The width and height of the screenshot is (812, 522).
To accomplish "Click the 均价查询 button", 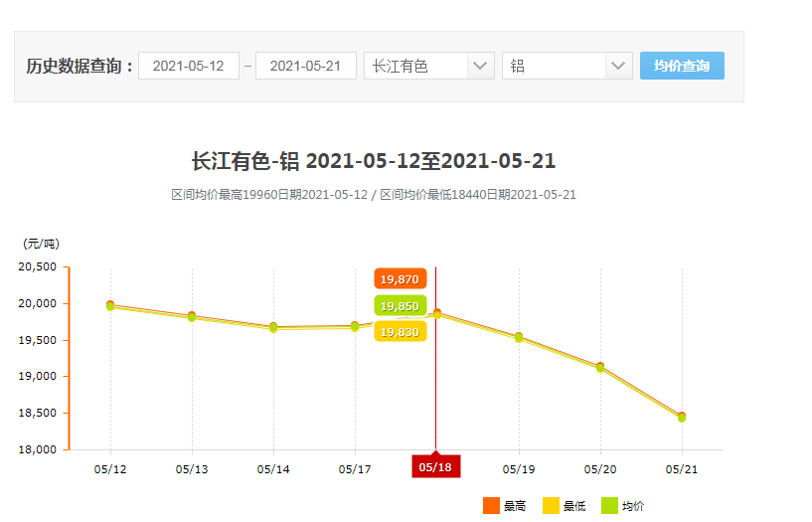I will click(x=682, y=66).
